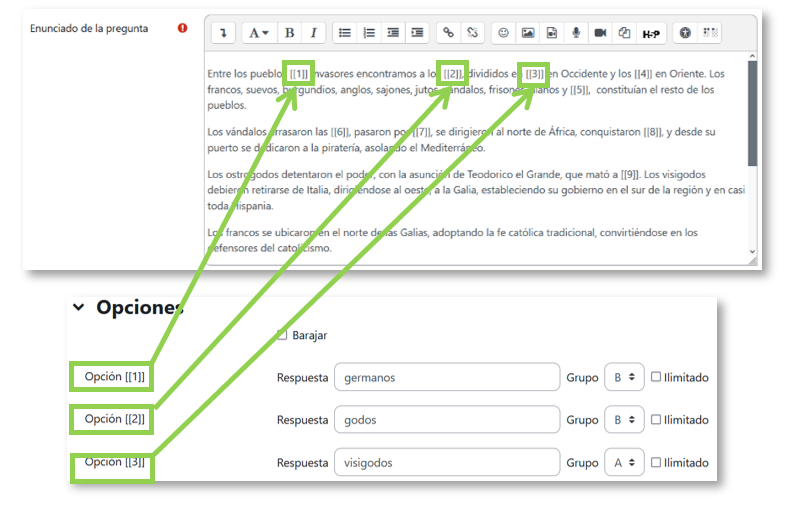Insert an unordered bullet list

click(x=345, y=33)
